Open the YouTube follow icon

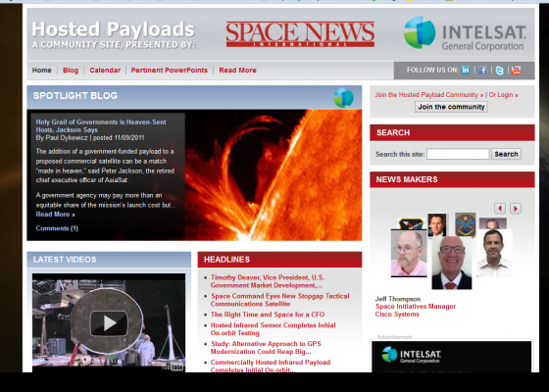516,70
